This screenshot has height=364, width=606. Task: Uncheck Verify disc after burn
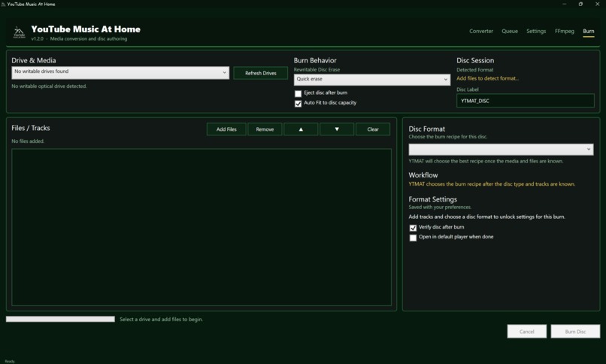(413, 228)
